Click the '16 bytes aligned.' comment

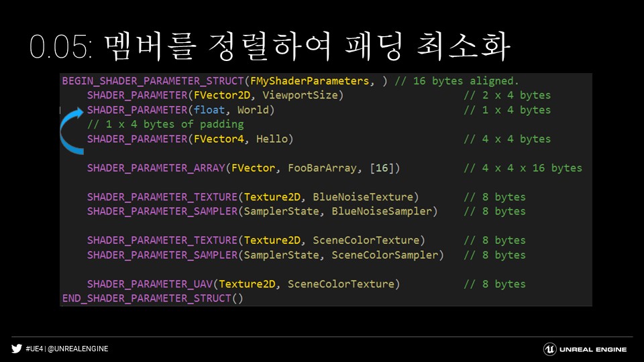(457, 81)
